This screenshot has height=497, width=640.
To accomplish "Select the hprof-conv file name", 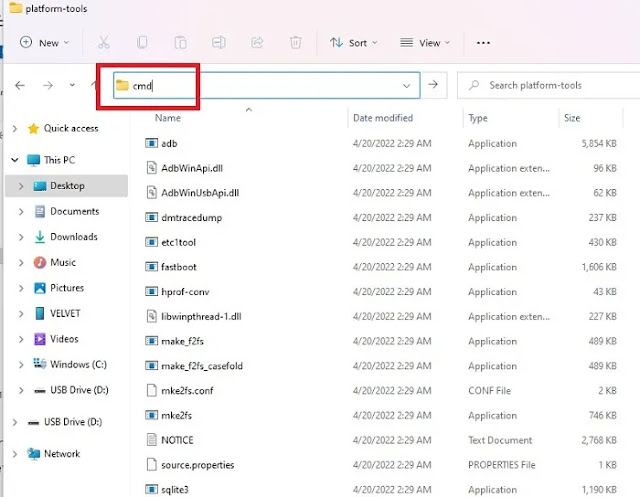I will pos(185,292).
